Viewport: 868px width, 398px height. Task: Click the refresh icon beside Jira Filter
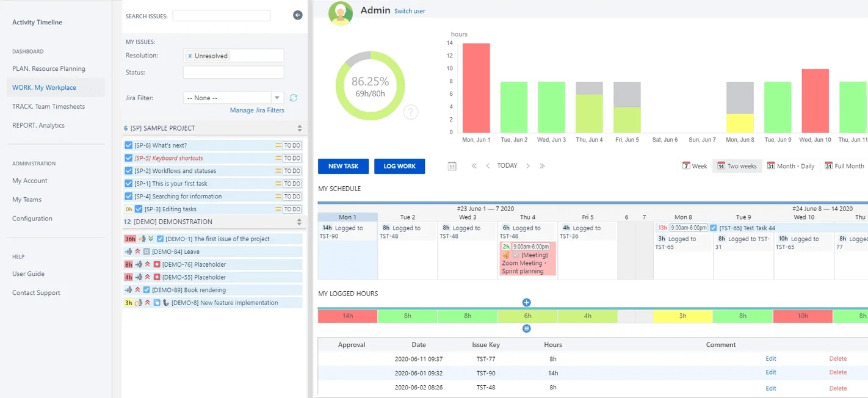coord(294,97)
